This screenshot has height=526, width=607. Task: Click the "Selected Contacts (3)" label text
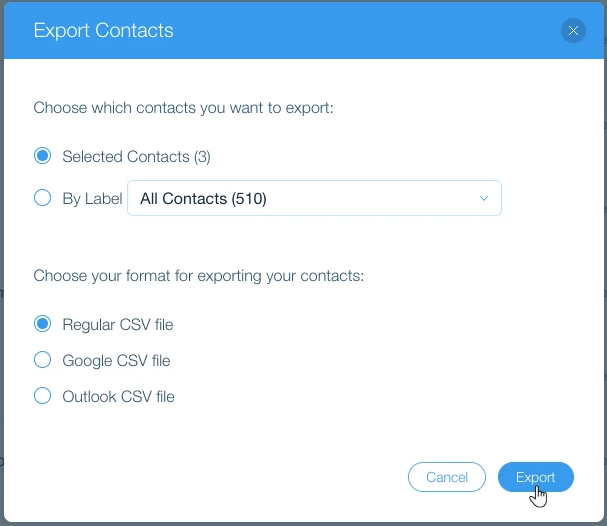point(136,156)
